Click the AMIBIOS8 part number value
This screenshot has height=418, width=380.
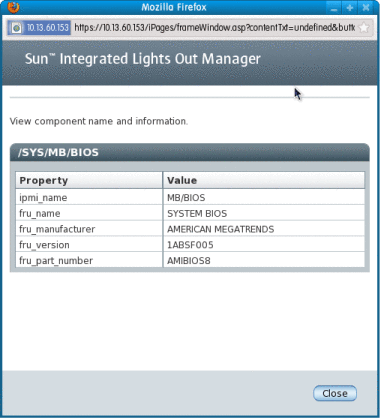point(189,260)
